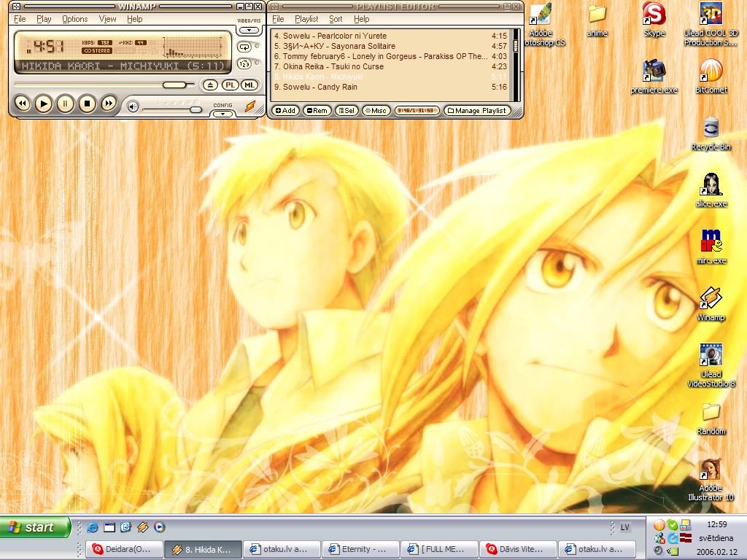Select the Skype desktop shortcut
This screenshot has height=560, width=747.
click(x=654, y=20)
